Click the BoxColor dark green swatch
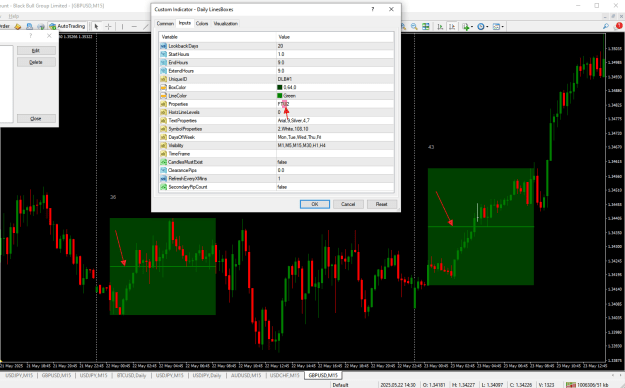 [x=280, y=87]
